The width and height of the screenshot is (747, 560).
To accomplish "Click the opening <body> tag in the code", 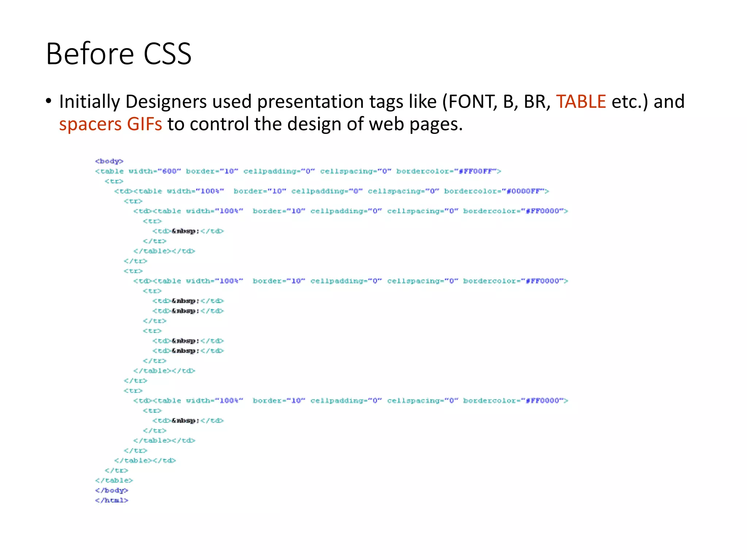I will (109, 161).
